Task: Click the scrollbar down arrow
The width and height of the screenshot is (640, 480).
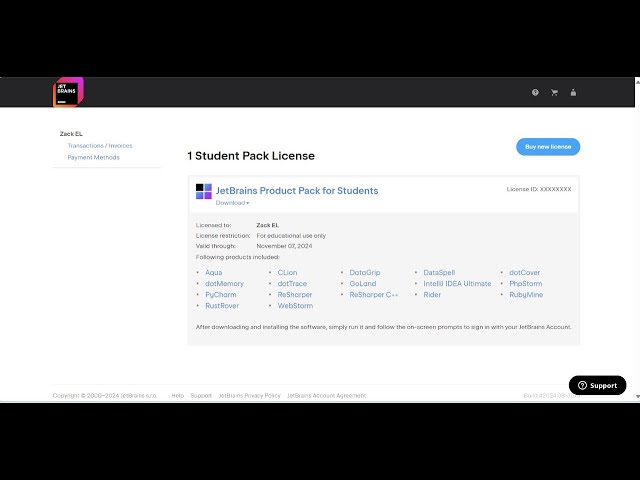Action: [637, 396]
